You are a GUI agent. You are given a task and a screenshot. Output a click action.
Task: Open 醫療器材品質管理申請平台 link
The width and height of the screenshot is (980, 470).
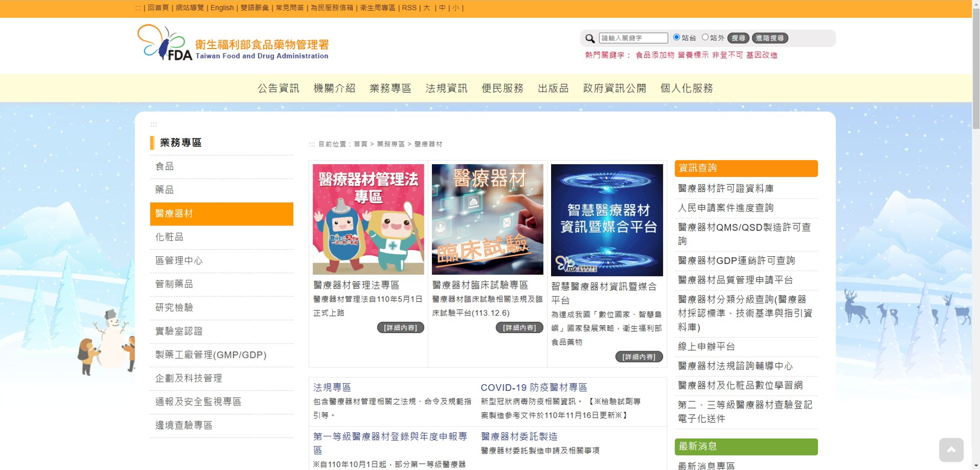coord(736,280)
